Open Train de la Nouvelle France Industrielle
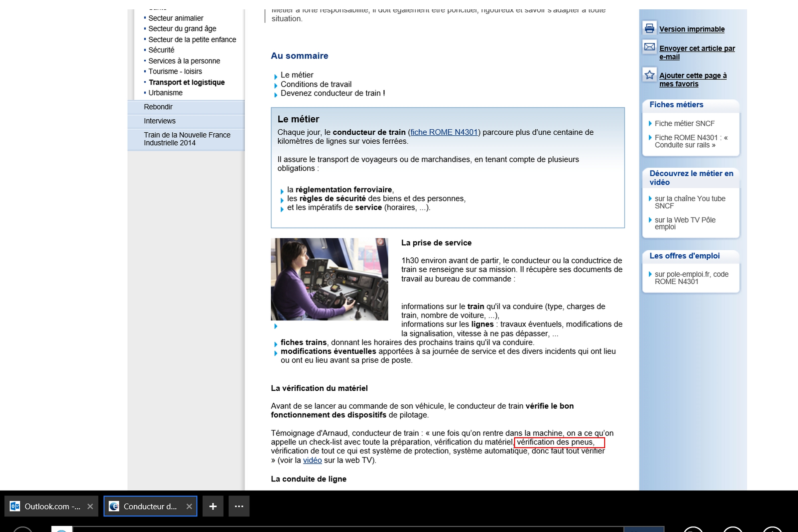This screenshot has width=798, height=532. click(x=187, y=139)
